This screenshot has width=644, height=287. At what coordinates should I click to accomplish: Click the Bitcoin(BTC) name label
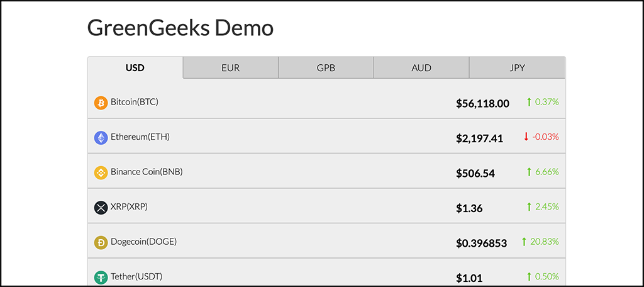tap(135, 101)
